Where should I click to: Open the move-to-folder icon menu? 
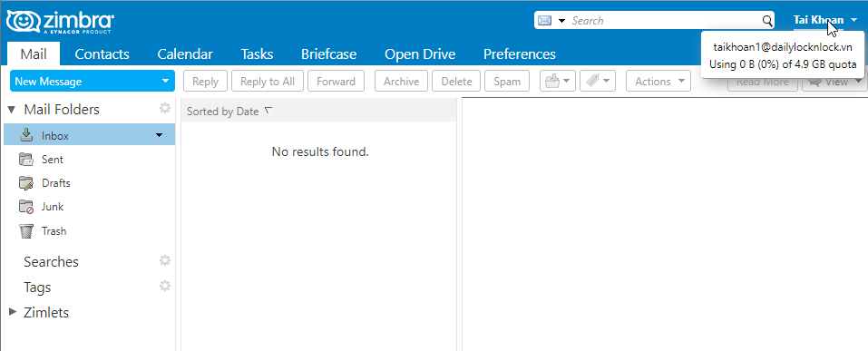(x=558, y=82)
